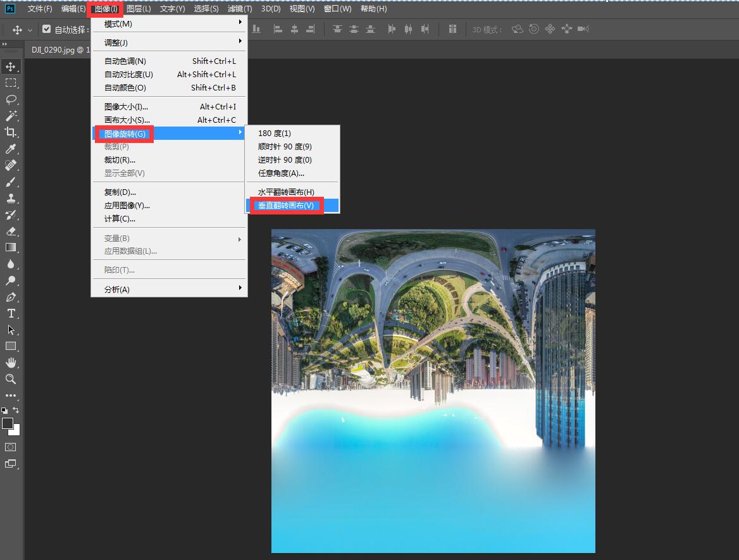Choose 复制(D)... menu item

(169, 192)
